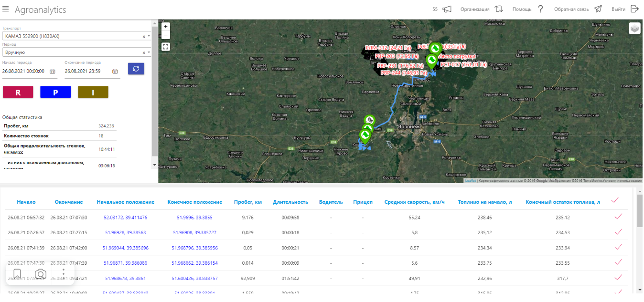Click the blue refresh data button
644x302 pixels.
pos(136,69)
